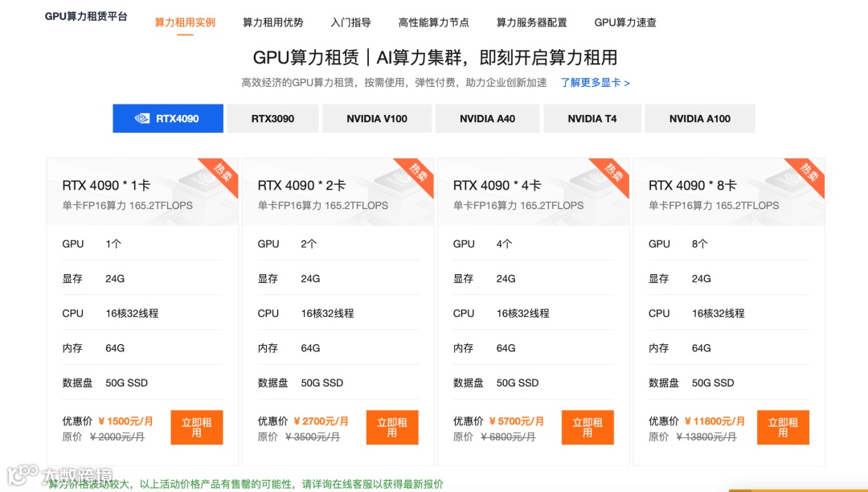The width and height of the screenshot is (868, 492).
Task: Click the ¥11800元/月 discounted price
Action: (714, 421)
